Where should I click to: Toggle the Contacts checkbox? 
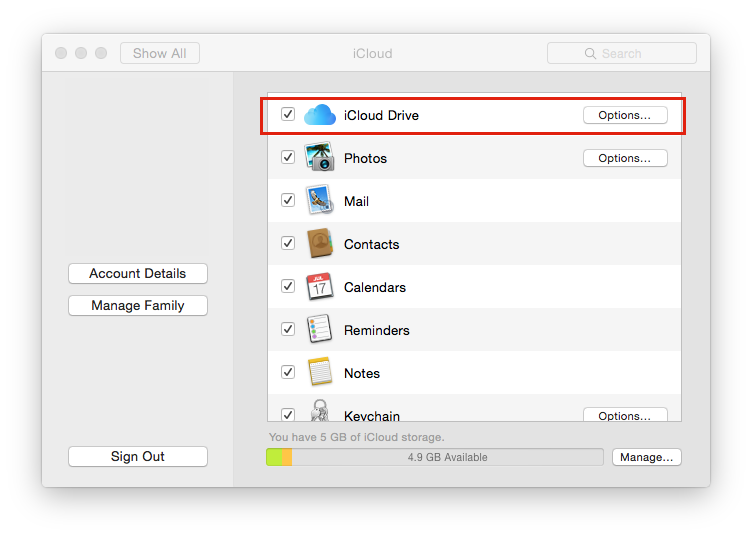tap(288, 243)
